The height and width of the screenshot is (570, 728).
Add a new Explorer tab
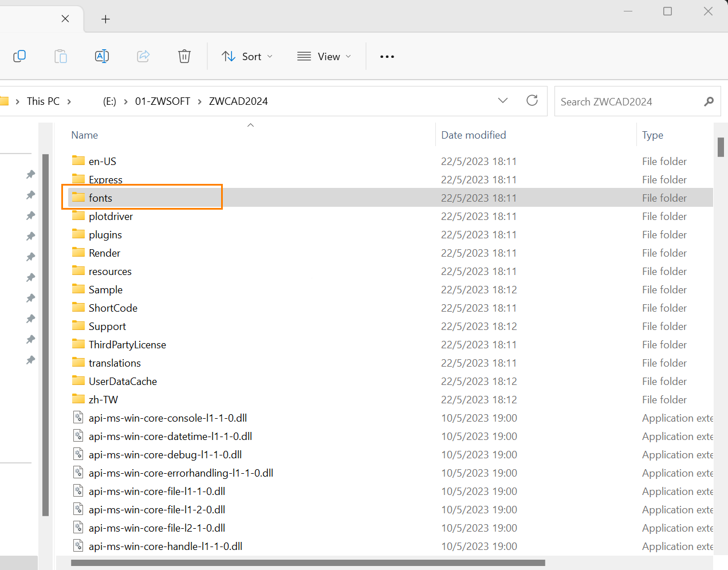point(105,19)
